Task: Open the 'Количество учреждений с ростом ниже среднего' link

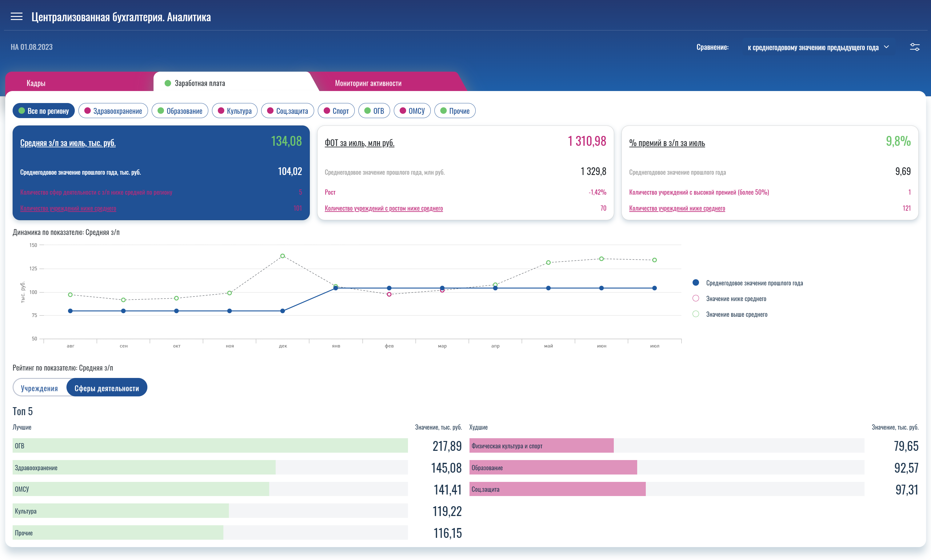Action: [x=384, y=208]
